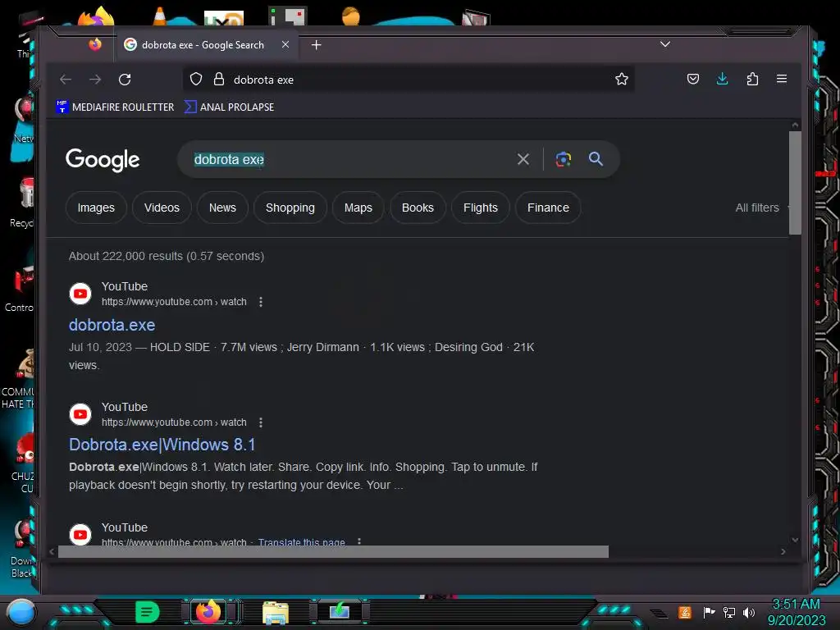Click the first result's YouTube favicon
This screenshot has width=840, height=630.
[x=80, y=294]
